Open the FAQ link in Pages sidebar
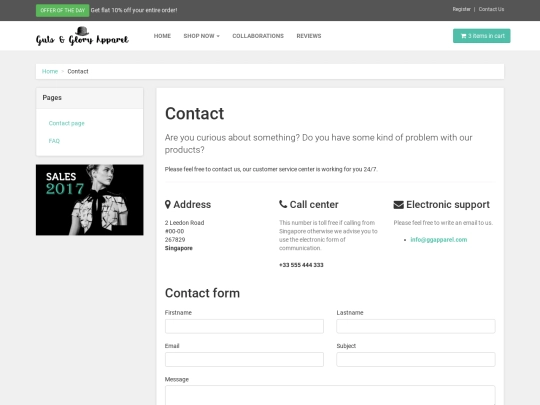The image size is (540, 405). [54, 141]
